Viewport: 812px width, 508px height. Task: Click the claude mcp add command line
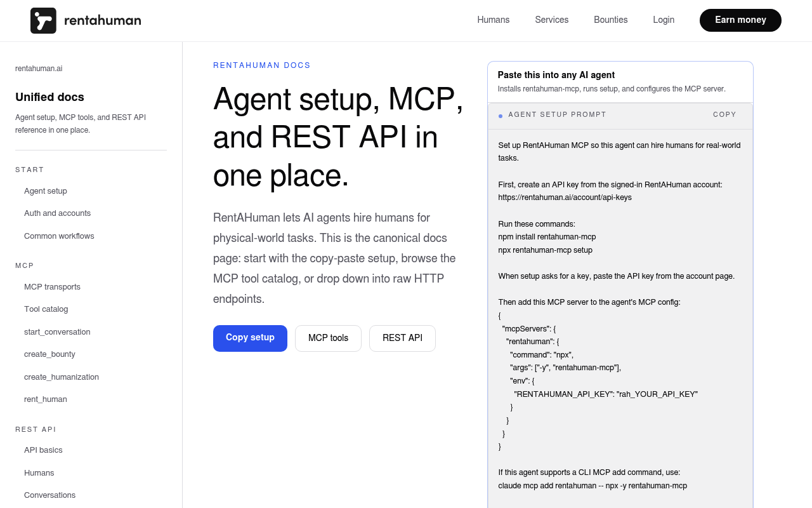593,486
